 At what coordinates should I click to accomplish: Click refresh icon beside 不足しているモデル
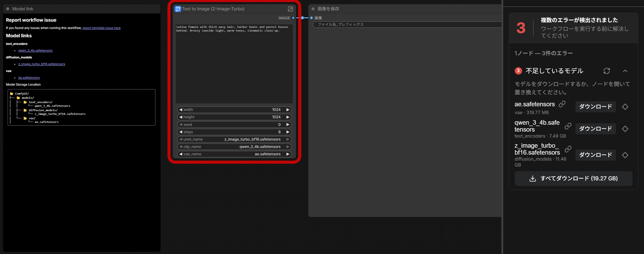point(607,71)
